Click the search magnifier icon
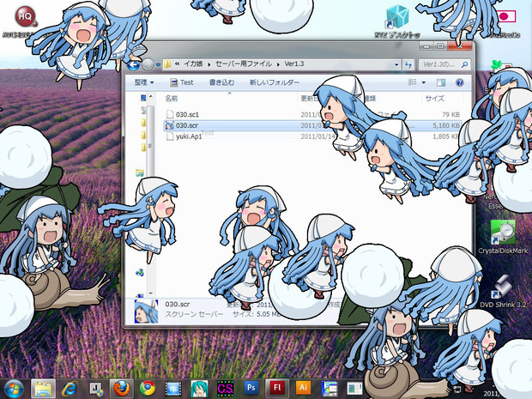Viewport: 532px width, 399px height. [x=465, y=64]
